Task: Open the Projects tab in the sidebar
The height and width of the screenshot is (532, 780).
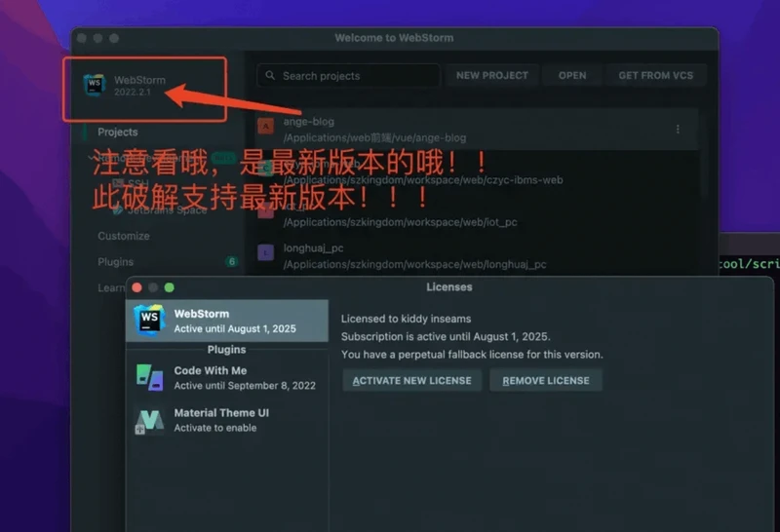Action: pos(118,133)
